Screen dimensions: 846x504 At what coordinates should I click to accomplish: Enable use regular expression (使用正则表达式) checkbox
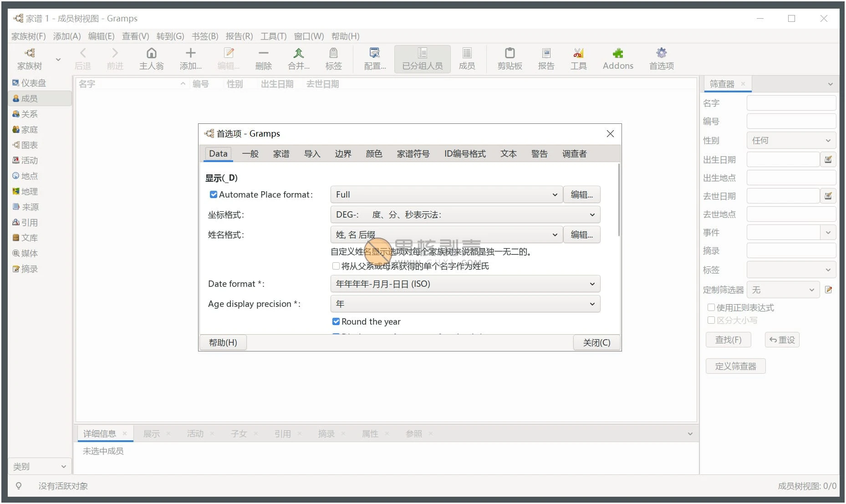click(x=711, y=308)
